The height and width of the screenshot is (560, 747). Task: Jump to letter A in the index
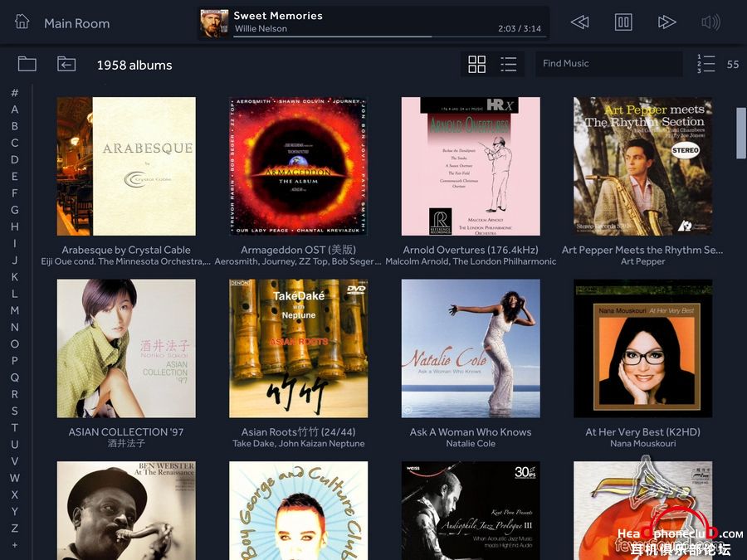point(15,109)
